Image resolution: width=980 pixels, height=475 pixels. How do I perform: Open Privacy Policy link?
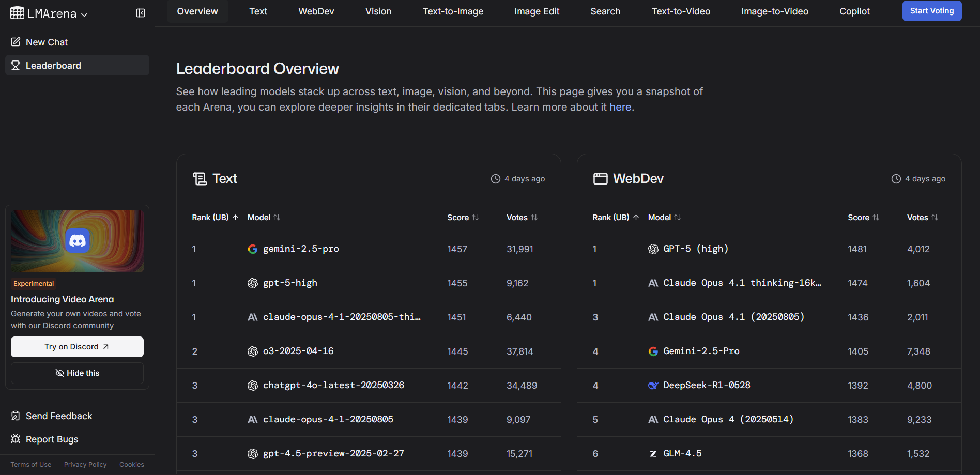tap(85, 465)
